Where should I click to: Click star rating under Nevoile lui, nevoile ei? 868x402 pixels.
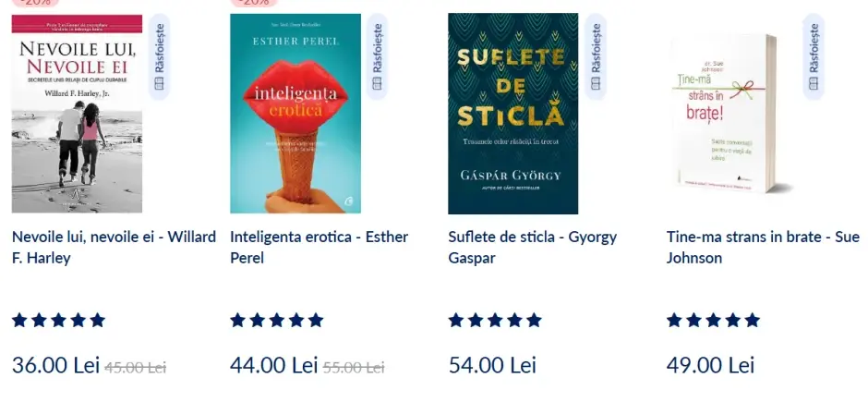pyautogui.click(x=58, y=321)
